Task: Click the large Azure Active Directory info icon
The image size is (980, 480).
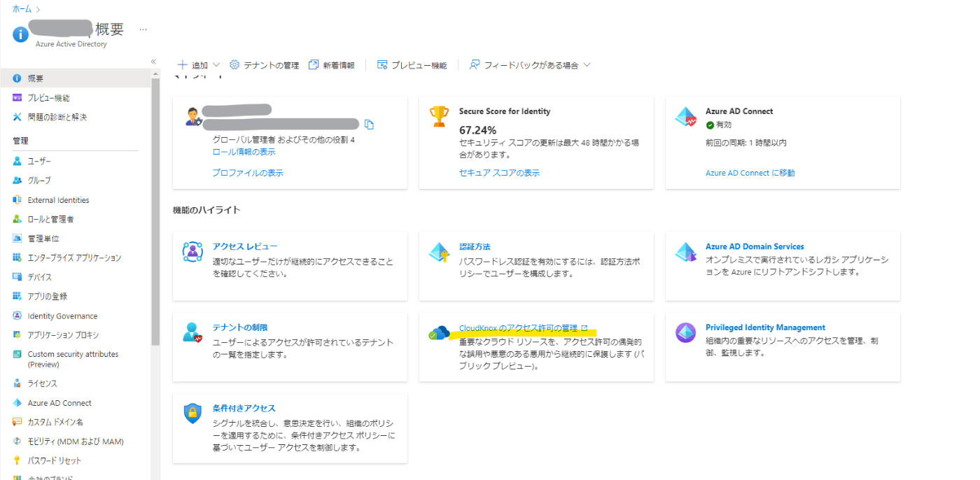Action: [22, 34]
